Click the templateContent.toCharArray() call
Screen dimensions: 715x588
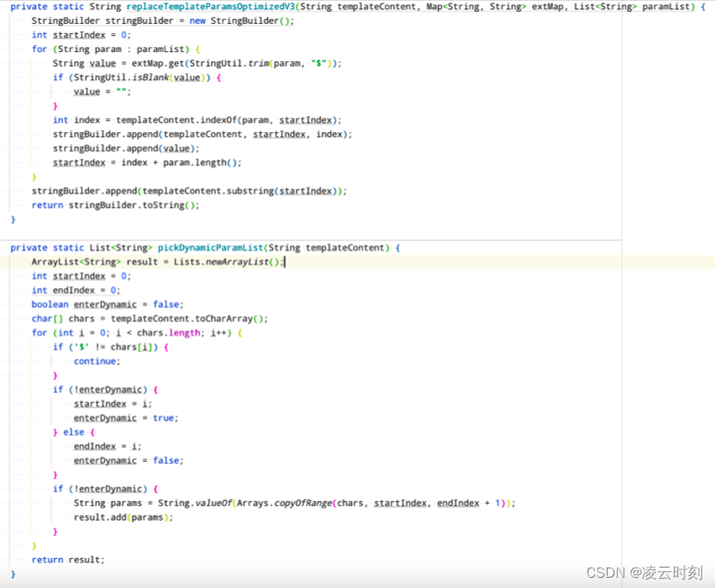click(187, 318)
